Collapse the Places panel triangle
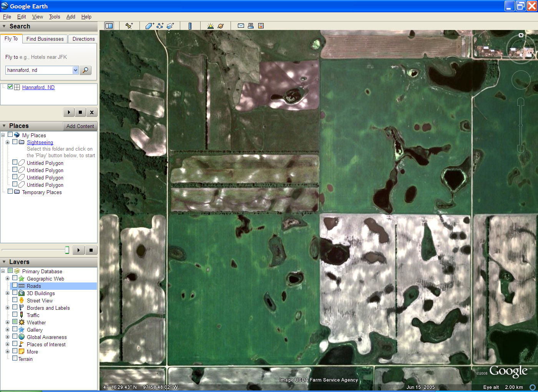Screen dimensions: 538x392 pos(4,126)
